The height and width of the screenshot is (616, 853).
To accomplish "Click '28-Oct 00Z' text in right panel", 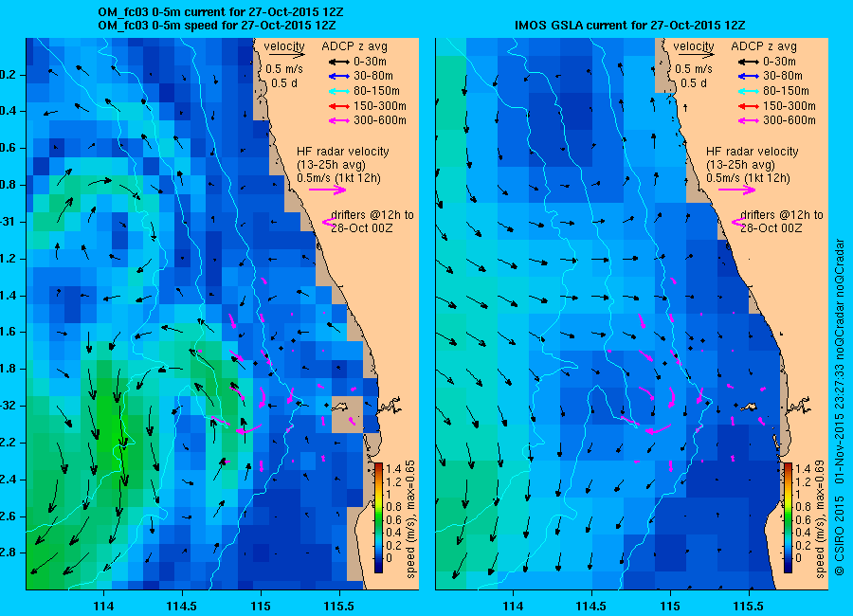I will (x=771, y=228).
